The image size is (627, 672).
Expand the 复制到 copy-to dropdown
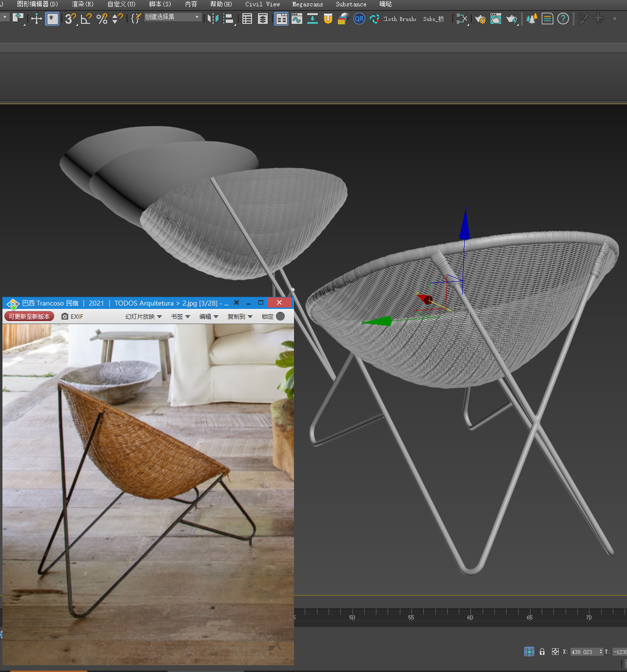click(x=240, y=317)
